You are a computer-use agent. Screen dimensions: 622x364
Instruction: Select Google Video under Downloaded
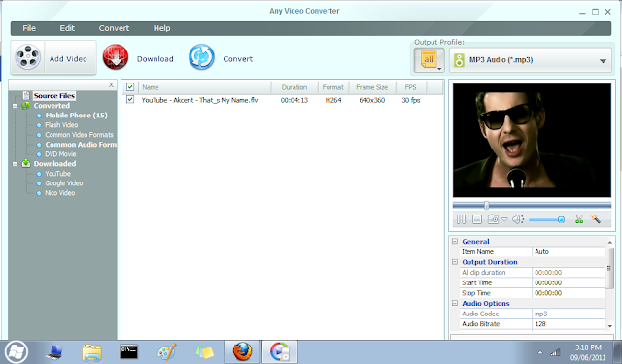pyautogui.click(x=63, y=183)
